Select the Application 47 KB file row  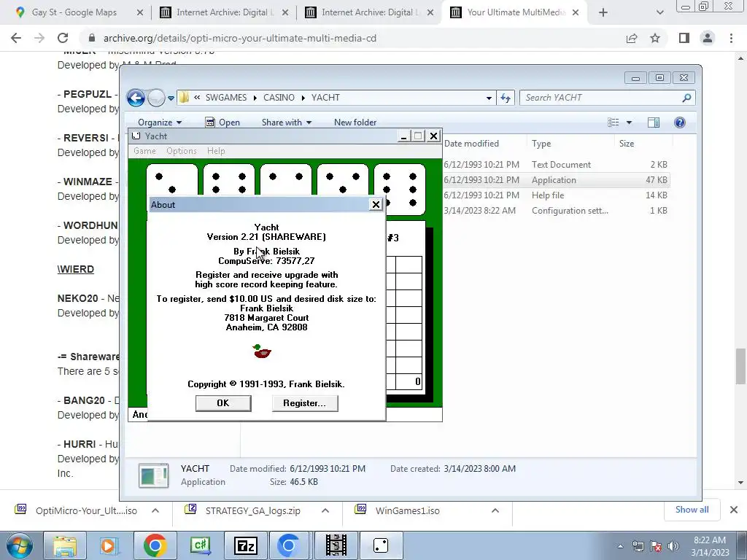coord(555,180)
